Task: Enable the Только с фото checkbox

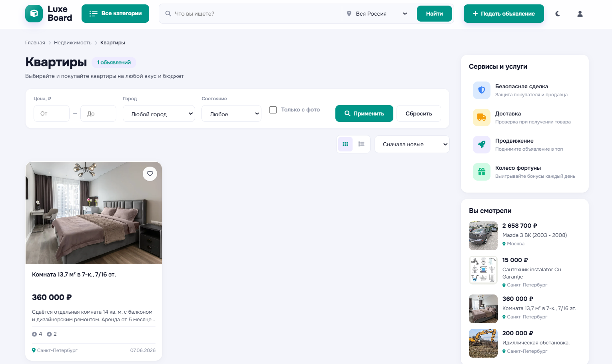Action: point(273,110)
